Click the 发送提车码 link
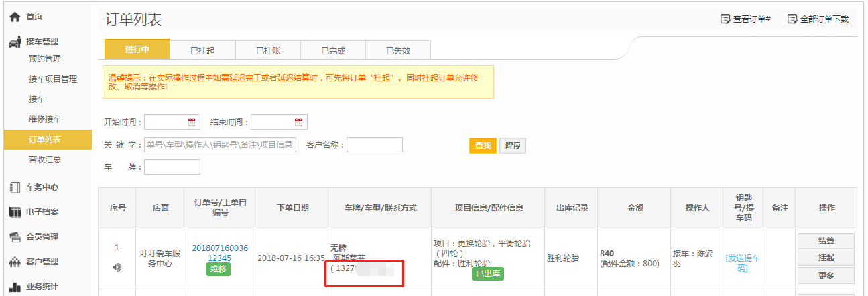 tap(743, 263)
